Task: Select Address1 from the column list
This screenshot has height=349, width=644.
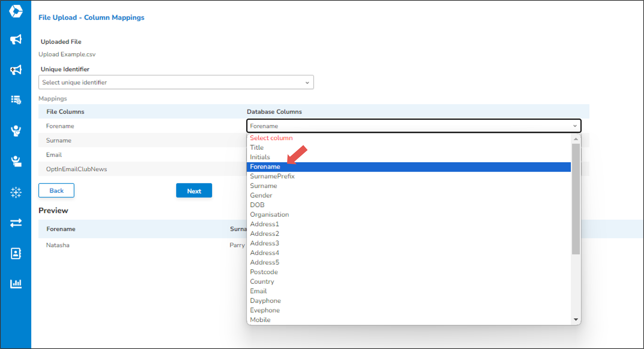Action: (x=409, y=224)
